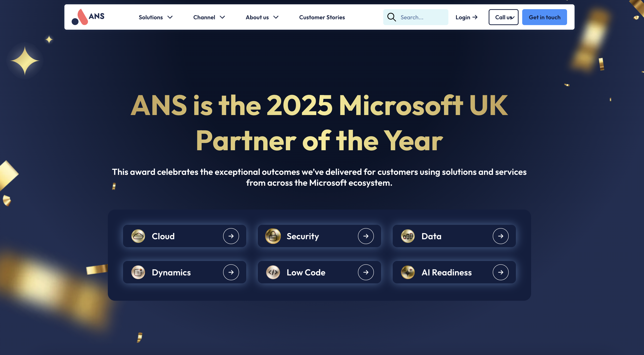Click the Dynamics card arrow icon
This screenshot has height=355, width=644.
(231, 272)
